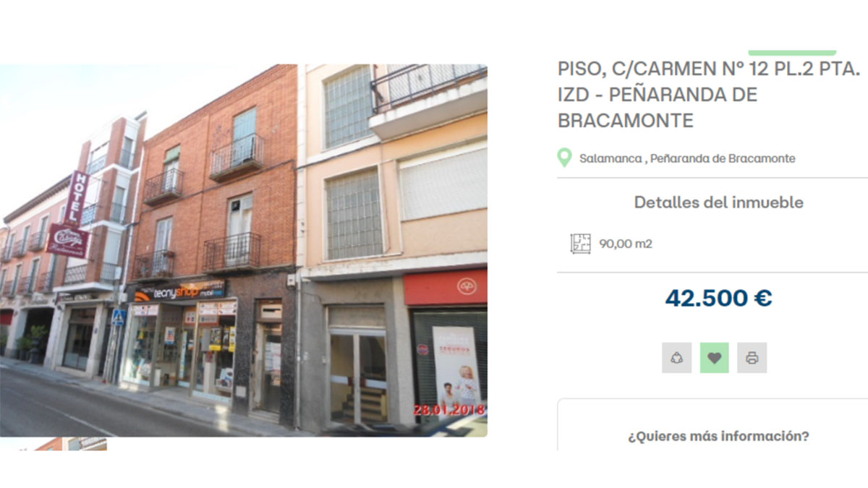Click the tecnyshop storefront sign in the photo
The image size is (868, 488).
coord(180,291)
